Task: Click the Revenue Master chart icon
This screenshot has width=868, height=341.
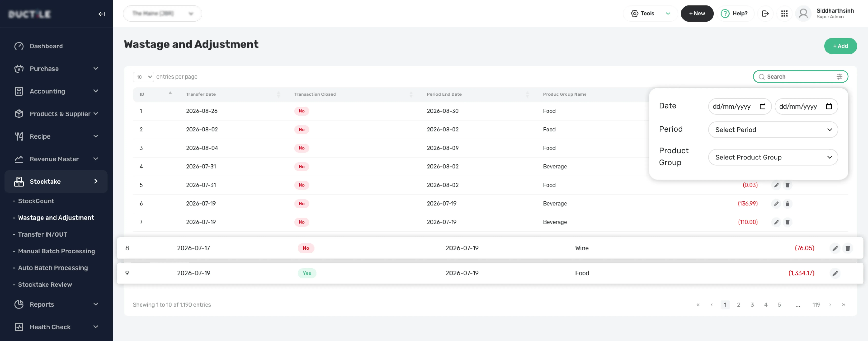Action: tap(19, 159)
